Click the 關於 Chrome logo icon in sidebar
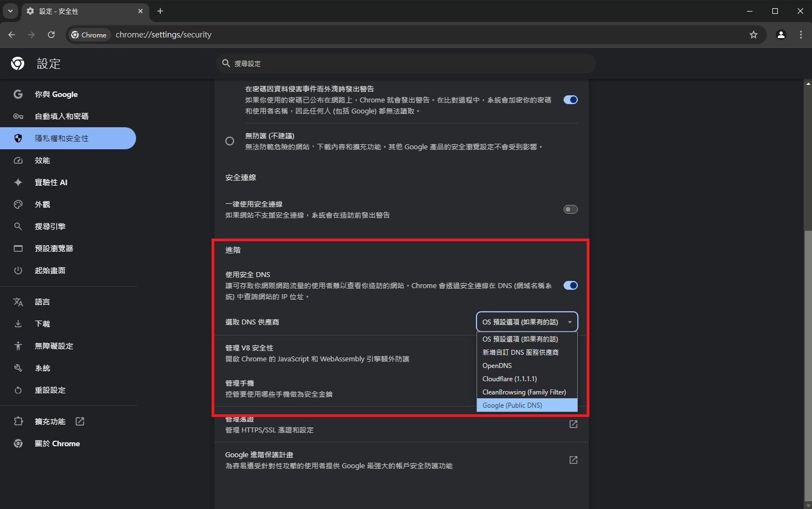The image size is (812, 509). click(18, 443)
